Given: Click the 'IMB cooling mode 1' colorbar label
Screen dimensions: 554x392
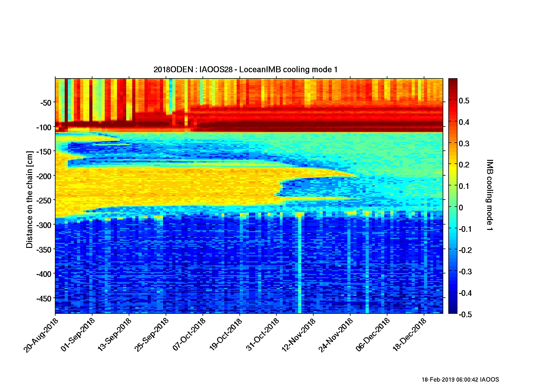Looking at the screenshot, I should click(489, 195).
